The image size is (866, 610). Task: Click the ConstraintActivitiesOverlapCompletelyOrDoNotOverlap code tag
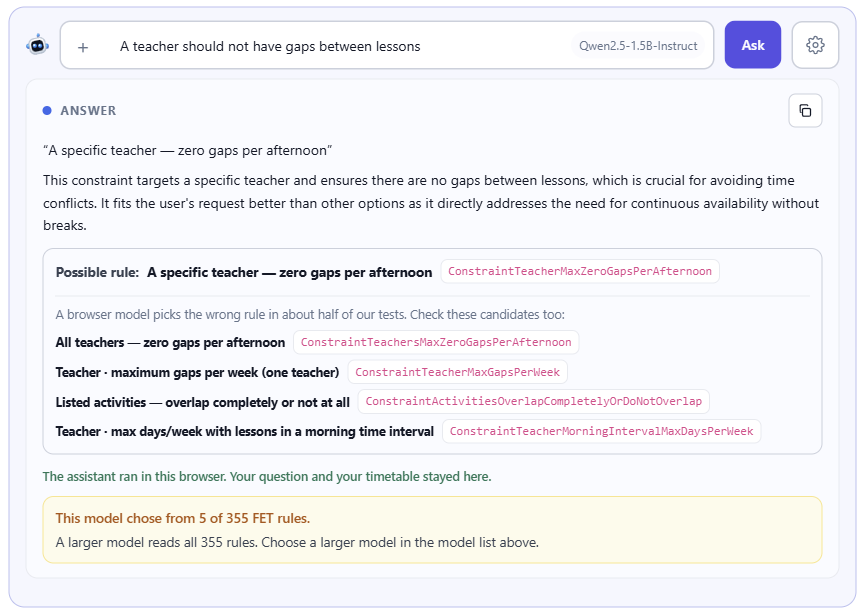534,401
